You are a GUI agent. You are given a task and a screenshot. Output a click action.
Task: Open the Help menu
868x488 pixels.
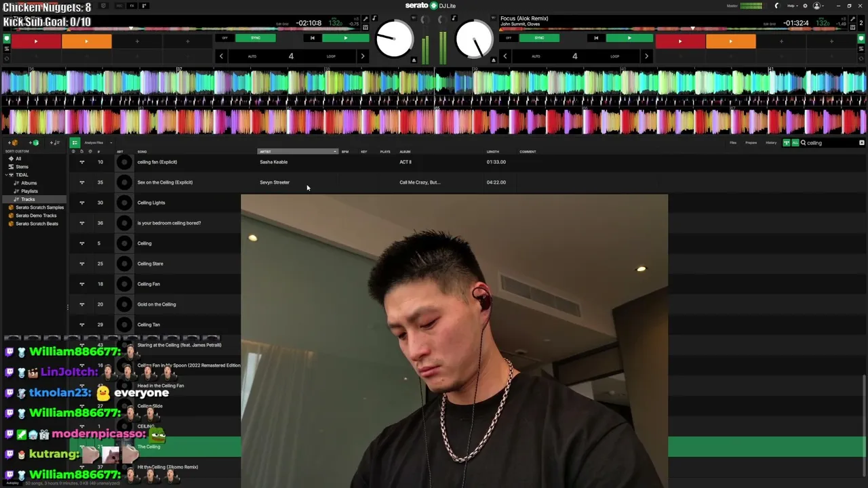[791, 5]
